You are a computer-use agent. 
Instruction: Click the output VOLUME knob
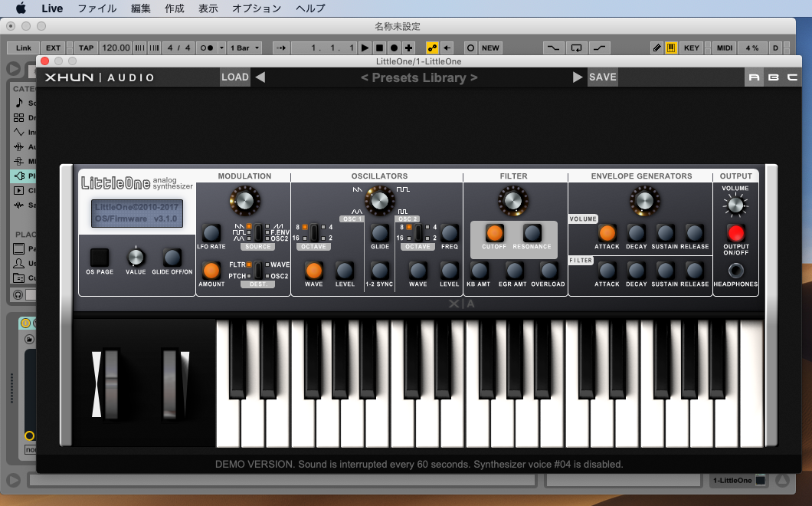(735, 205)
